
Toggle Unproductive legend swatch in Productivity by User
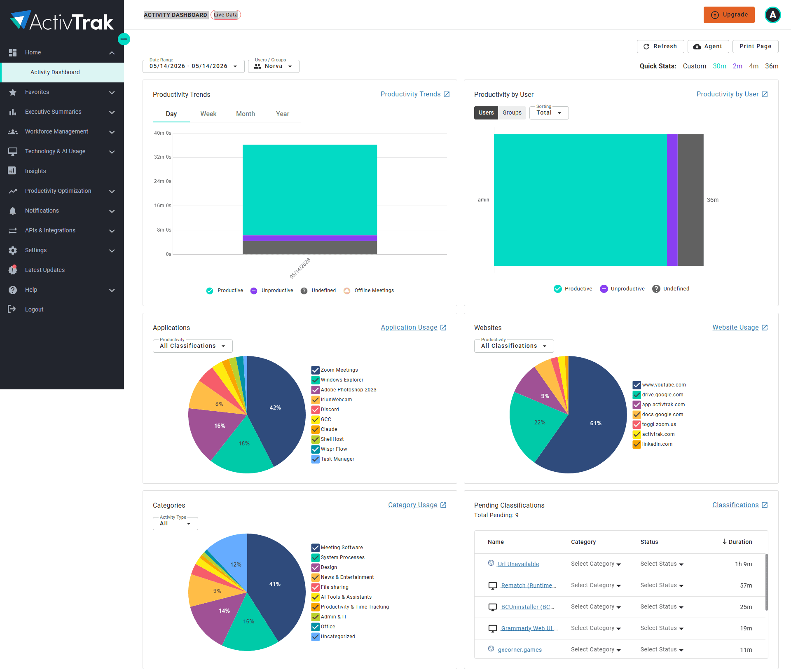click(604, 289)
